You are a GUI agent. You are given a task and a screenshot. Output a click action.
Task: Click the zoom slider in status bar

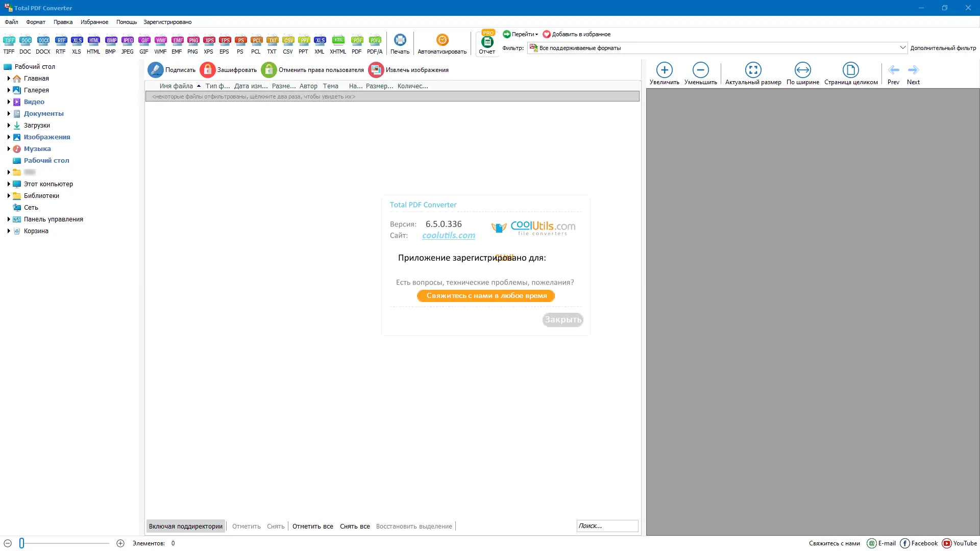22,543
